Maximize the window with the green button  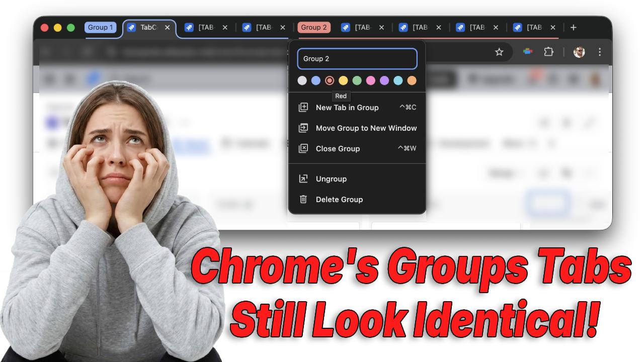pyautogui.click(x=71, y=28)
